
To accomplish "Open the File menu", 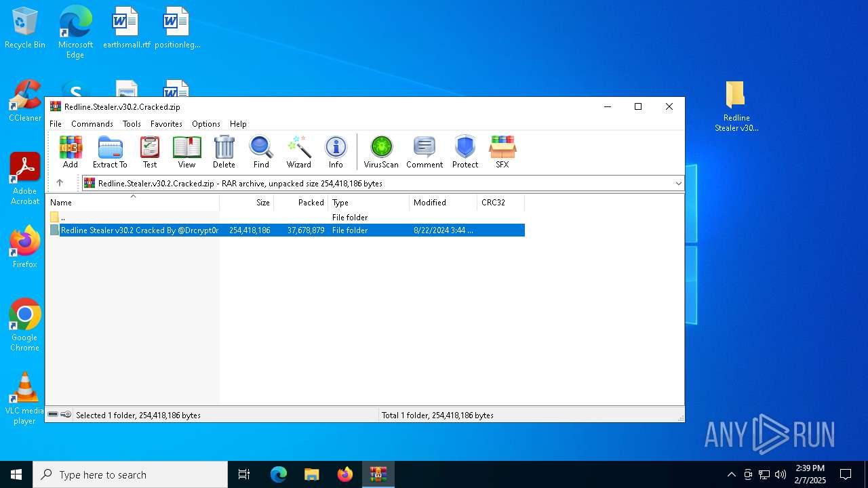I will point(56,124).
